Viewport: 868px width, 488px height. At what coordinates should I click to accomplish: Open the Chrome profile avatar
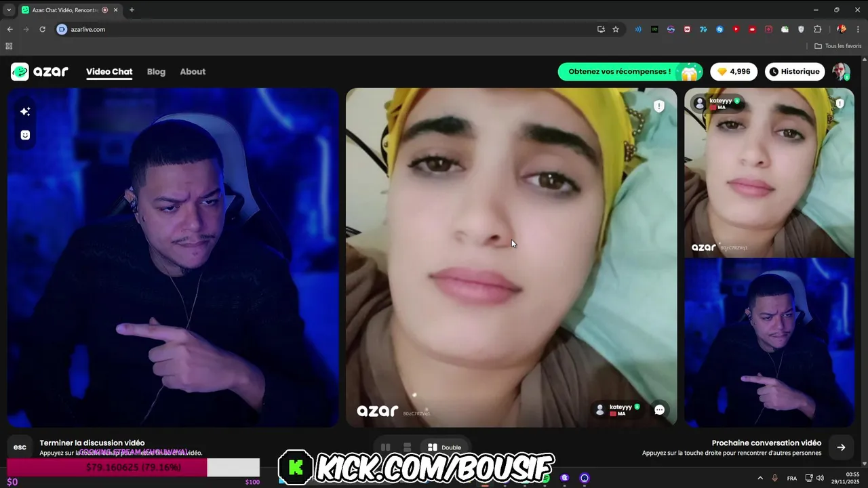tap(842, 29)
